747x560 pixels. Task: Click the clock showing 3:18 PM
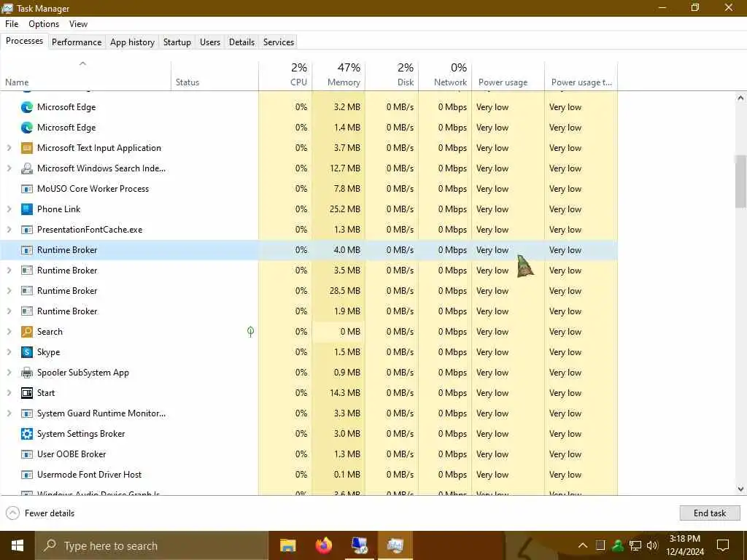(x=684, y=539)
